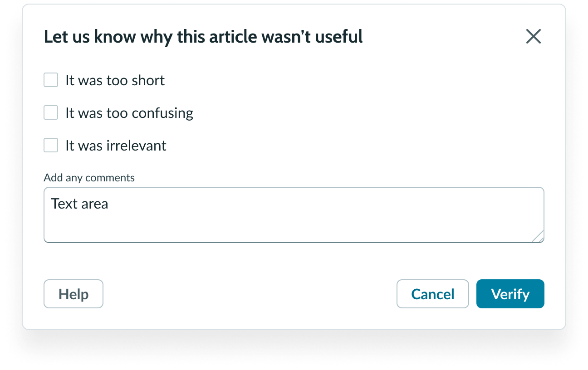
Task: Click the "Text area" placeholder text
Action: pos(79,204)
